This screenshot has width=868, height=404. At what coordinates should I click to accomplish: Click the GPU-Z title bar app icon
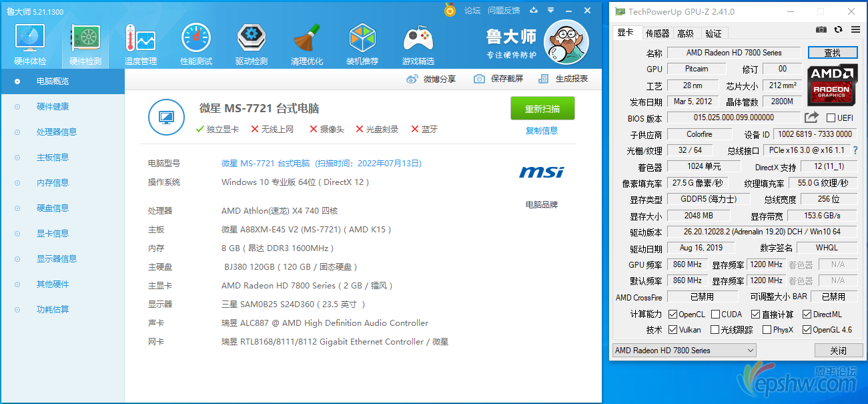[x=620, y=11]
